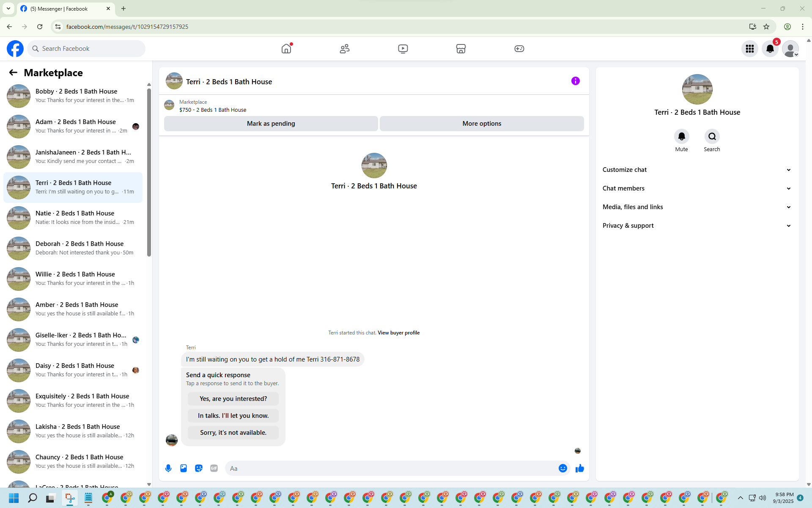Open Windows taskbar search
Screen dimensions: 812x508
coord(32,498)
